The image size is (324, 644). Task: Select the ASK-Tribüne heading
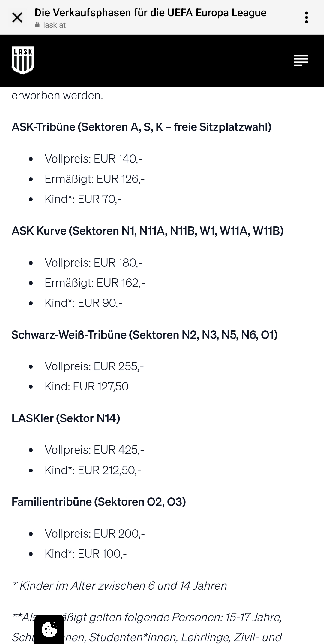tap(142, 127)
